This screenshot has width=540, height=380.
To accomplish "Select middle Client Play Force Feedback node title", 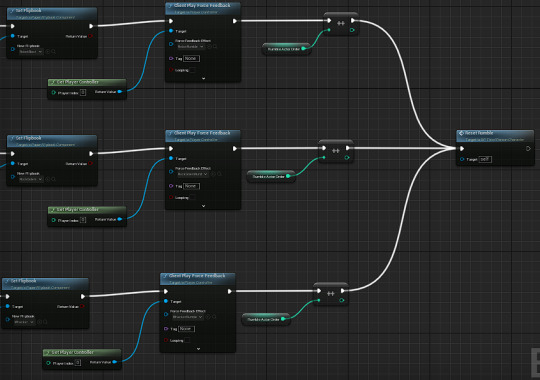I will tap(202, 133).
